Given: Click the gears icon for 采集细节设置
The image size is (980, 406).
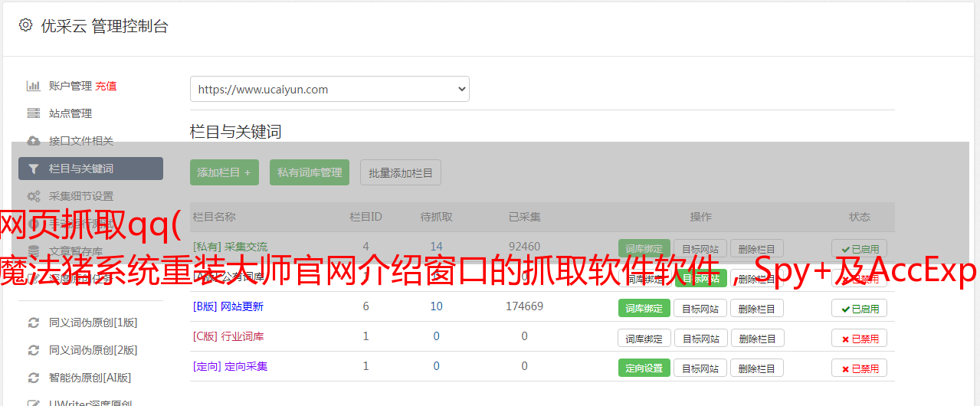Looking at the screenshot, I should point(34,196).
